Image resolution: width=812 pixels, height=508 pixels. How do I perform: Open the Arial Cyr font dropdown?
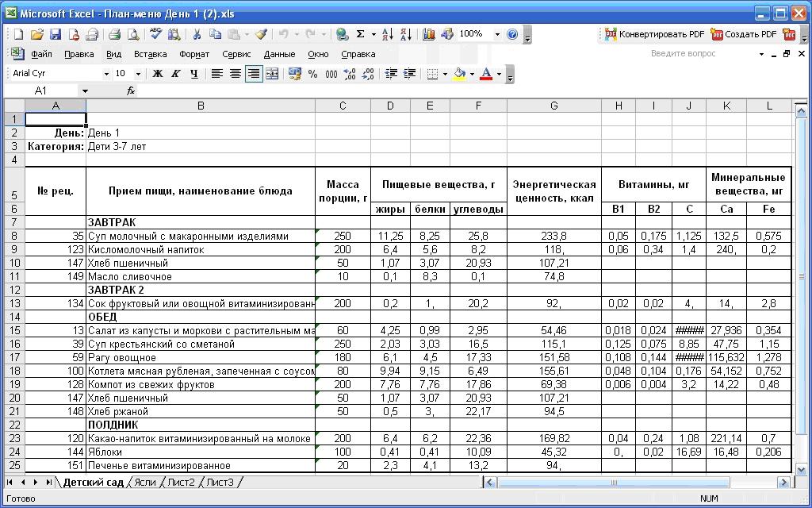click(106, 74)
